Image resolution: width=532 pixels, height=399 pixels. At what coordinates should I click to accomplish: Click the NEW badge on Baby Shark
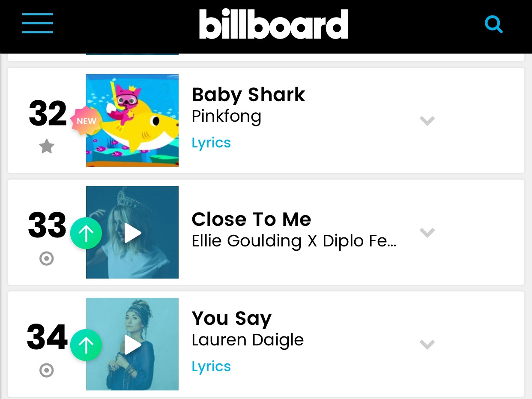click(x=86, y=121)
